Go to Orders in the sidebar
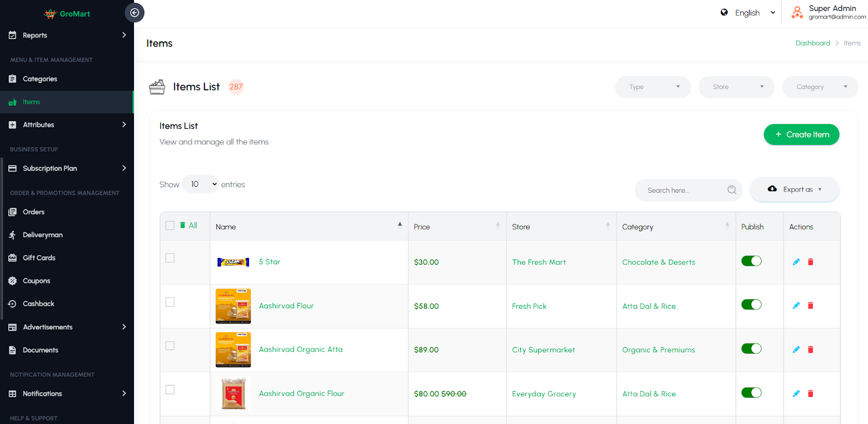 (34, 212)
